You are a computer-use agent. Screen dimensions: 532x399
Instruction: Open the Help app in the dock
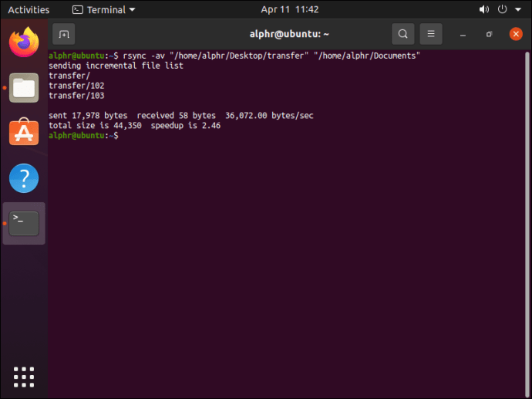point(24,178)
